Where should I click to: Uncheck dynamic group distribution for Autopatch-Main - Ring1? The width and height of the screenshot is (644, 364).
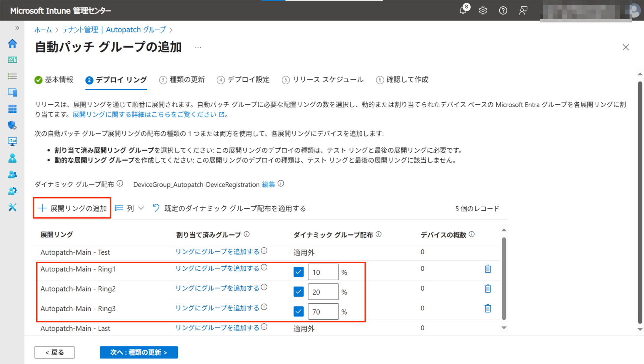point(298,272)
